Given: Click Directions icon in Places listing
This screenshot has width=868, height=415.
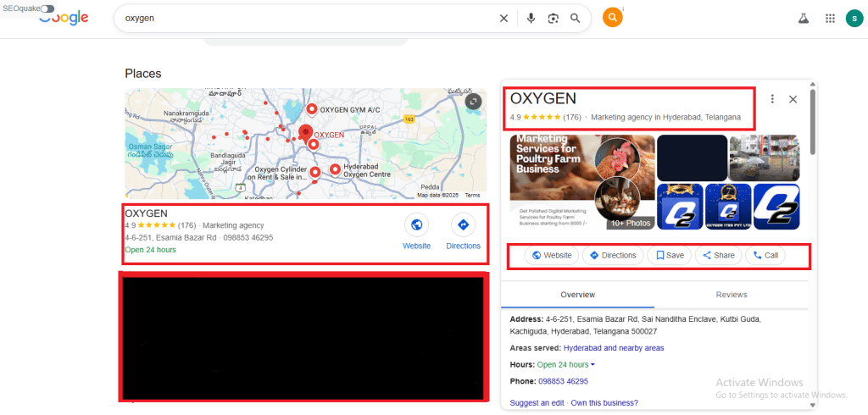Looking at the screenshot, I should click(x=463, y=225).
